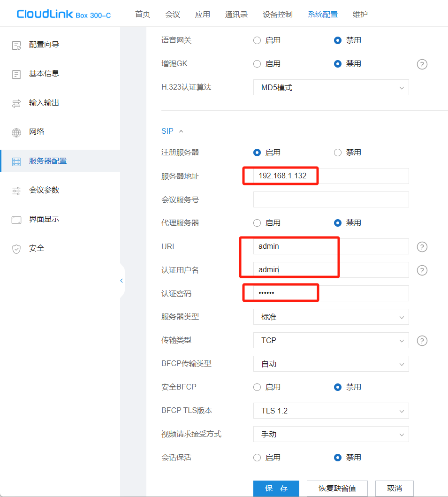Click the 网络 globe icon
This screenshot has height=497, width=448.
(16, 132)
